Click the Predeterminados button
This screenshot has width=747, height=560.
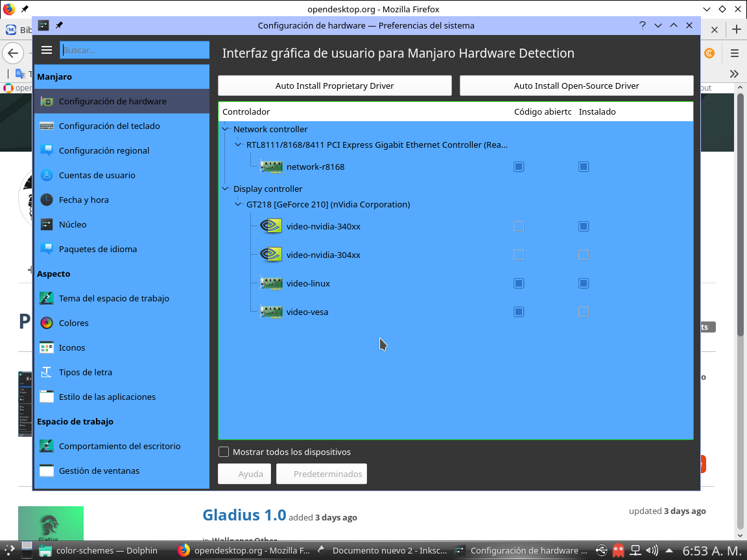click(322, 474)
